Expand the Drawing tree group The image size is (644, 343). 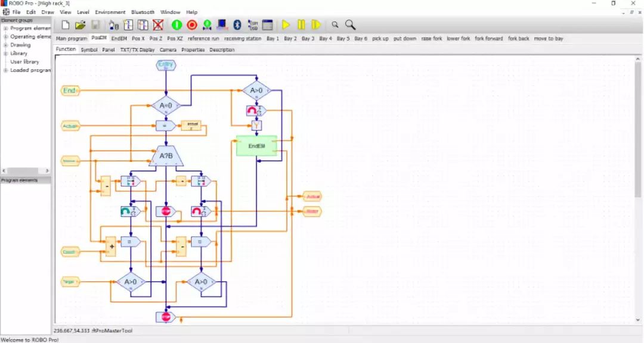click(x=6, y=45)
